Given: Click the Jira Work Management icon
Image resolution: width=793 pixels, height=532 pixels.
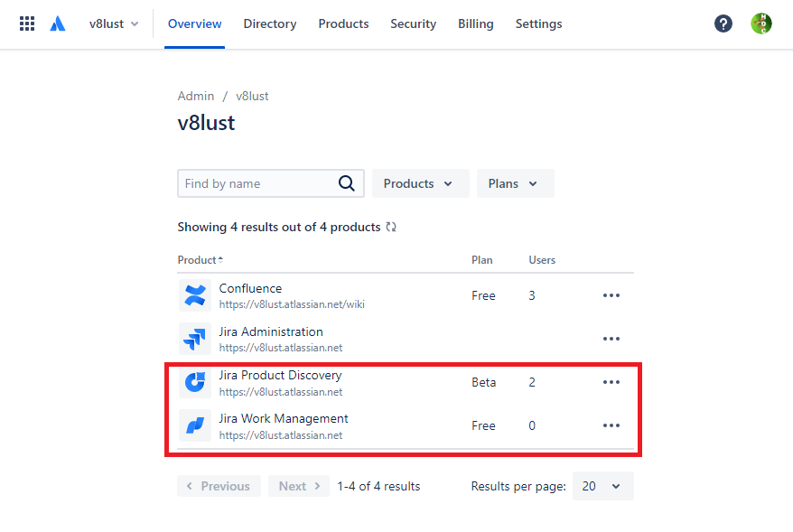Looking at the screenshot, I should [195, 425].
